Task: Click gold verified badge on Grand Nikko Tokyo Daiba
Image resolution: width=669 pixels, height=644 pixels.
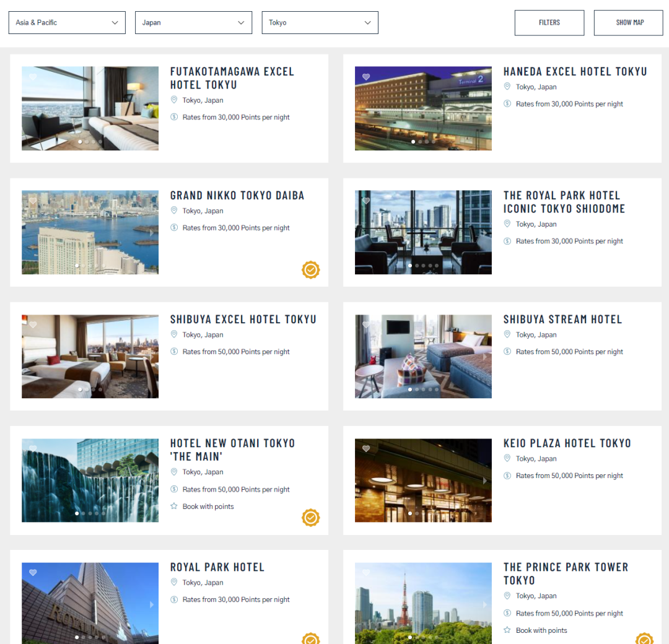Action: [310, 270]
